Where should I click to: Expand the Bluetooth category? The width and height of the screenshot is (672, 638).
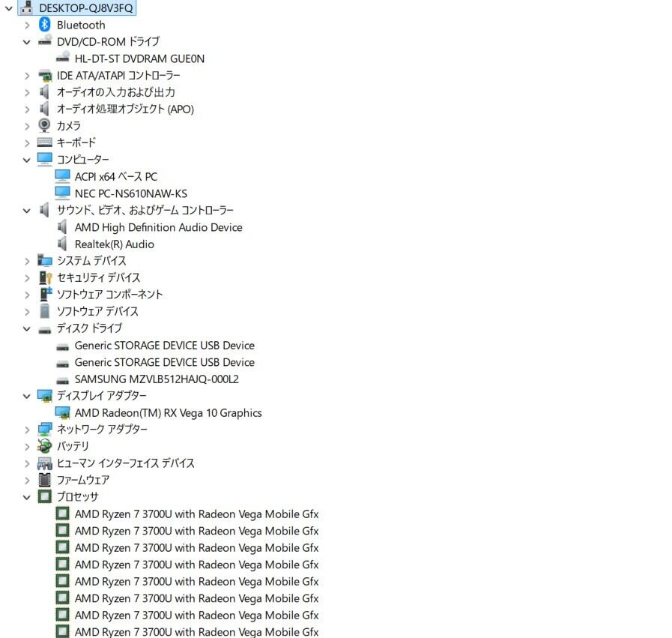[x=27, y=25]
